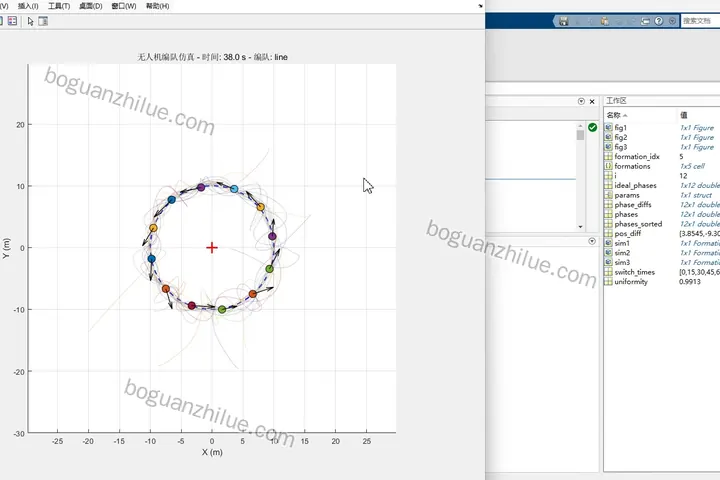Click the ideal_phases variable name
This screenshot has height=480, width=720.
[636, 186]
